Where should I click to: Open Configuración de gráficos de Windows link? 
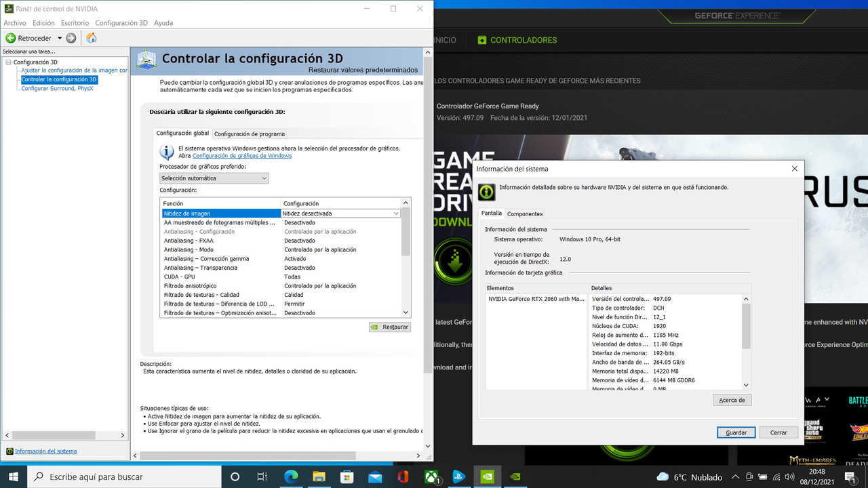[x=242, y=156]
